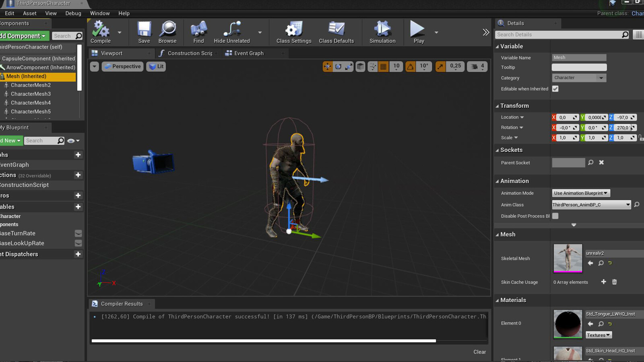Open Animation Mode dropdown

click(581, 193)
